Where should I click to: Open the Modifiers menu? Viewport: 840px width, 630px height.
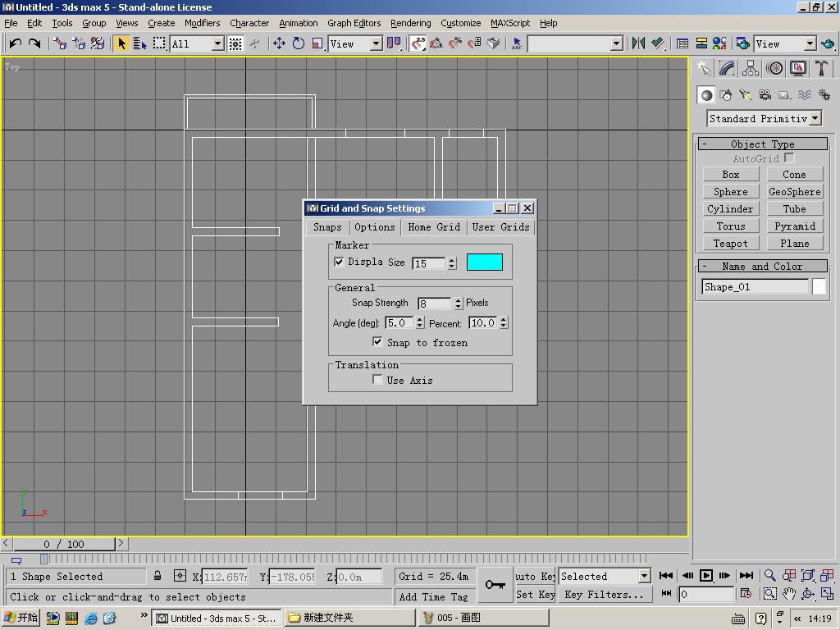(x=202, y=23)
